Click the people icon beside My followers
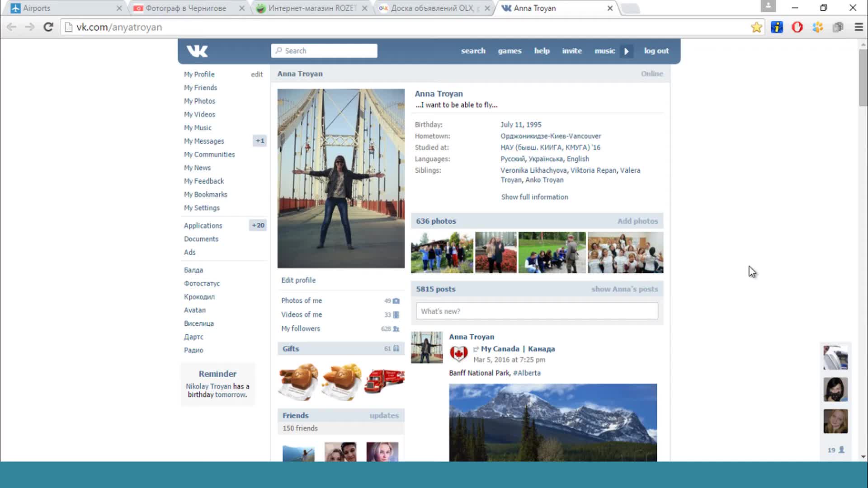The width and height of the screenshot is (868, 488). 396,329
